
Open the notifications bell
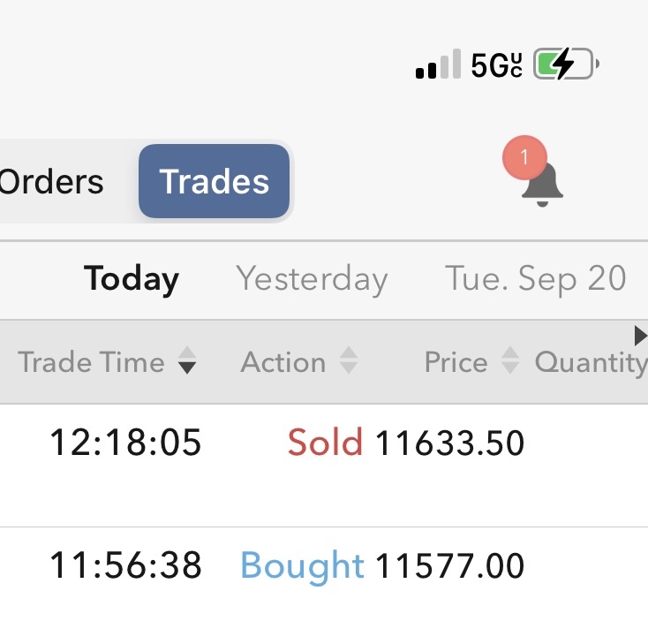point(542,184)
